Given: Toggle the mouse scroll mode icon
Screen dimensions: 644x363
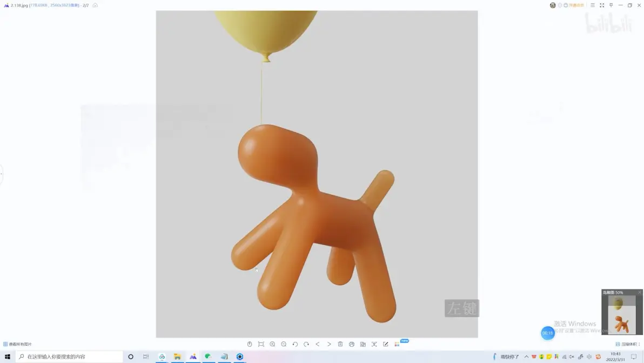Looking at the screenshot, I should [x=250, y=344].
